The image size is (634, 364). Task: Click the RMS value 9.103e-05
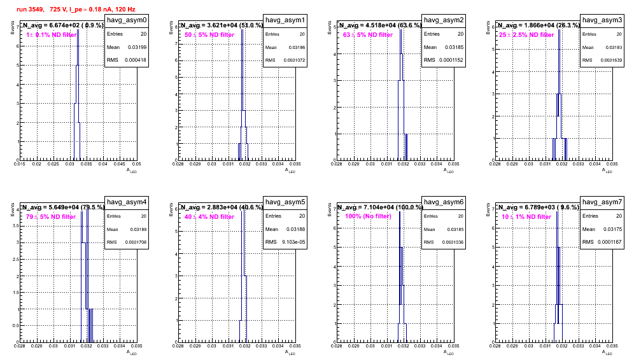[x=294, y=242]
